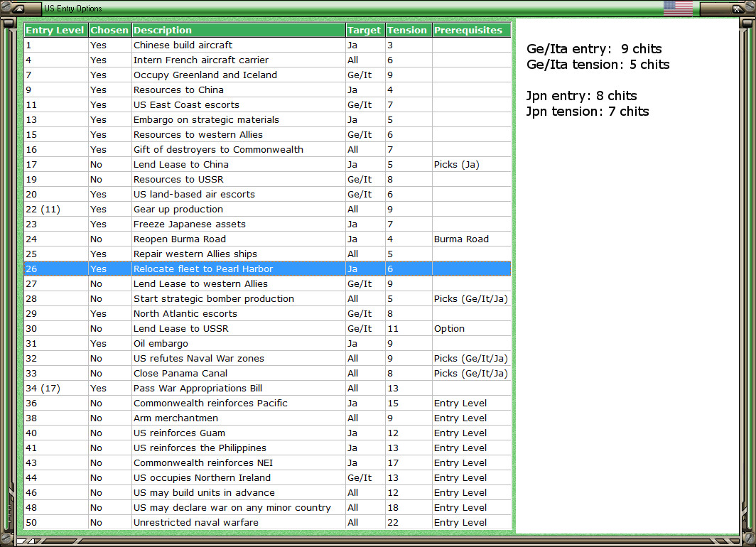Select US may declare war on minor country
Image resolution: width=756 pixels, height=547 pixels.
[268, 508]
